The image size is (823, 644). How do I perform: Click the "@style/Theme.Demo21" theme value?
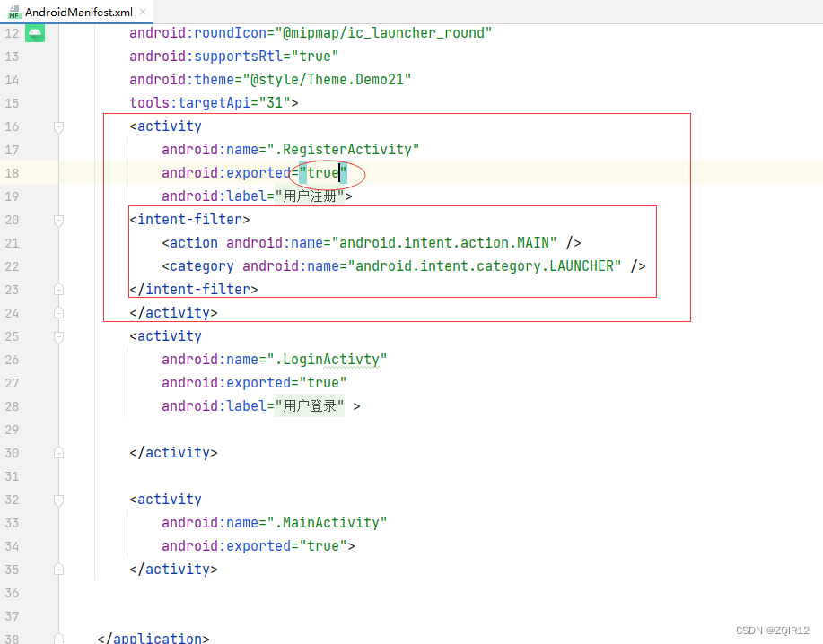tap(327, 80)
